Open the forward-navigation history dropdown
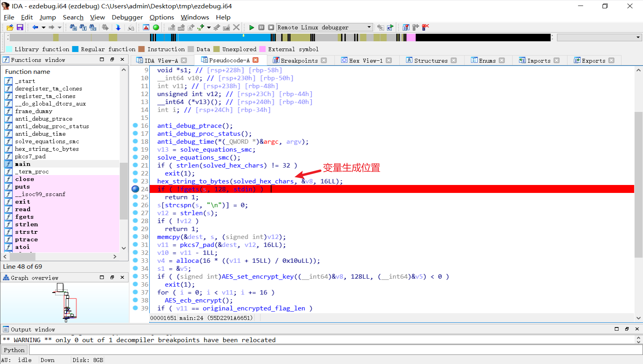Viewport: 643px width, 364px height. pyautogui.click(x=60, y=27)
